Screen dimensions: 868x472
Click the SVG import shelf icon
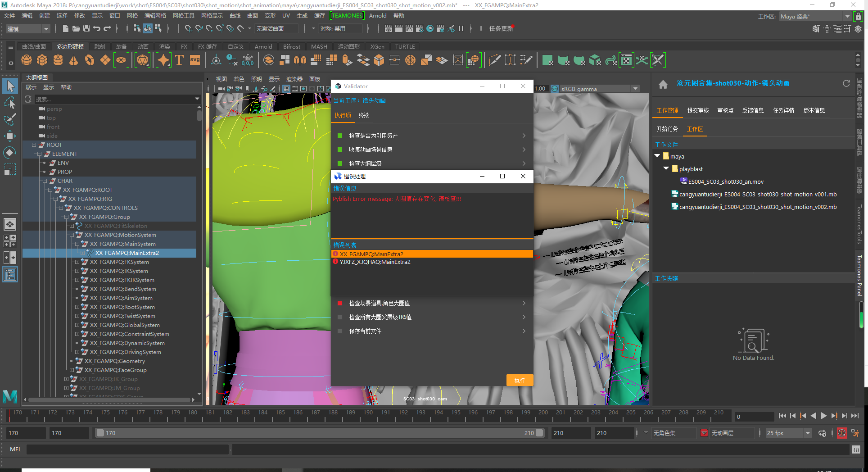click(x=194, y=60)
